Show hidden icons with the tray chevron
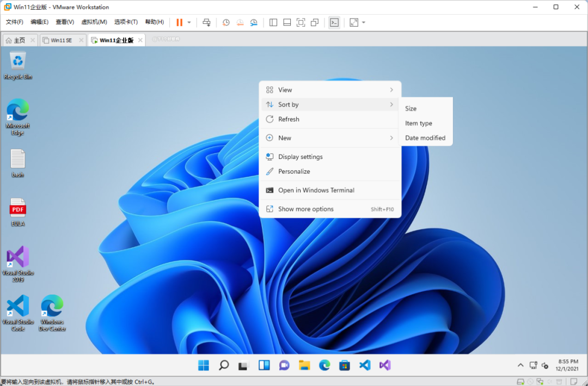588x386 pixels. [x=520, y=365]
